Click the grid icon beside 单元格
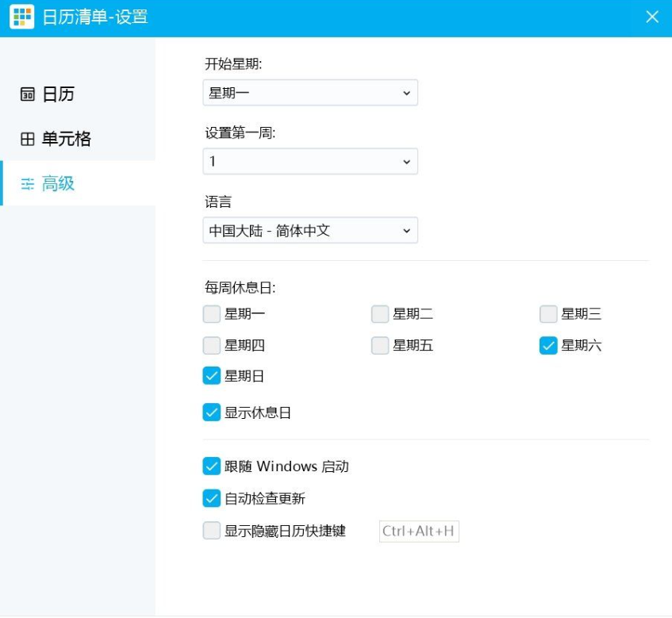This screenshot has width=672, height=618. (x=28, y=140)
